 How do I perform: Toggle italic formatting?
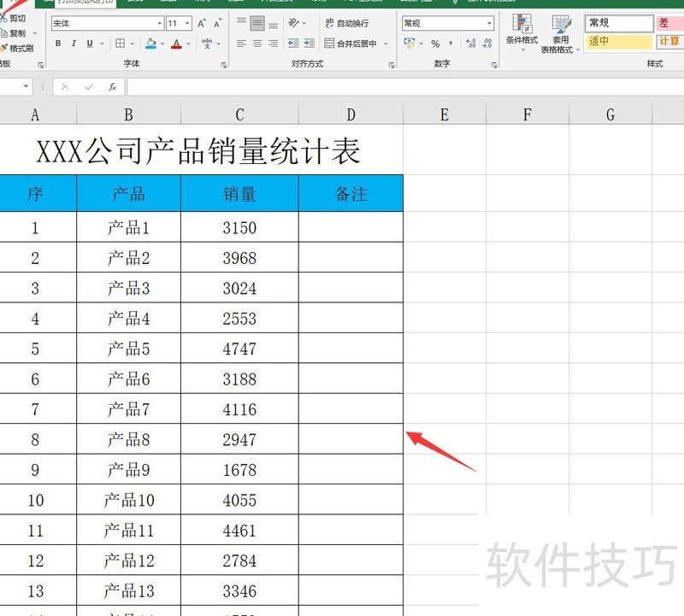(74, 44)
